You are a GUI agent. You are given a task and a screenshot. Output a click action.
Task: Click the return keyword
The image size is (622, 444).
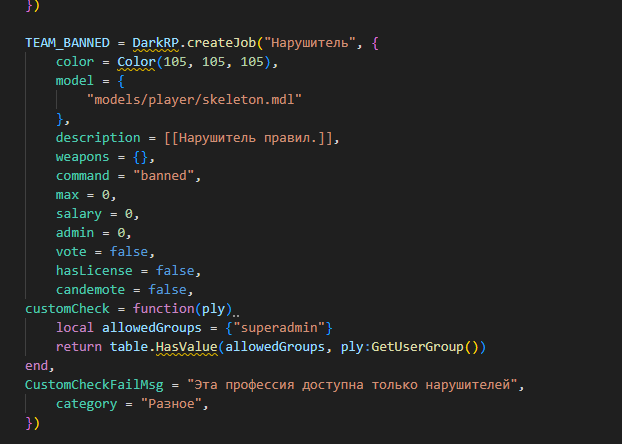click(x=79, y=347)
